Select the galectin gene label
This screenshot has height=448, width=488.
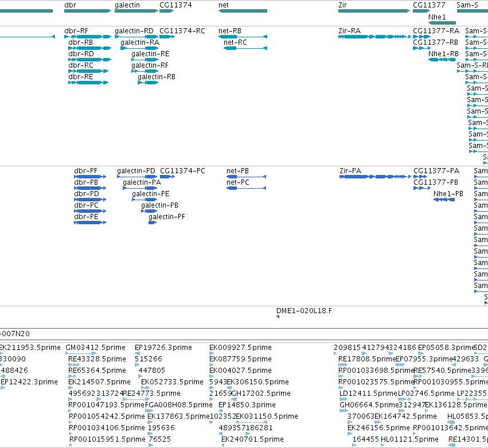(127, 5)
